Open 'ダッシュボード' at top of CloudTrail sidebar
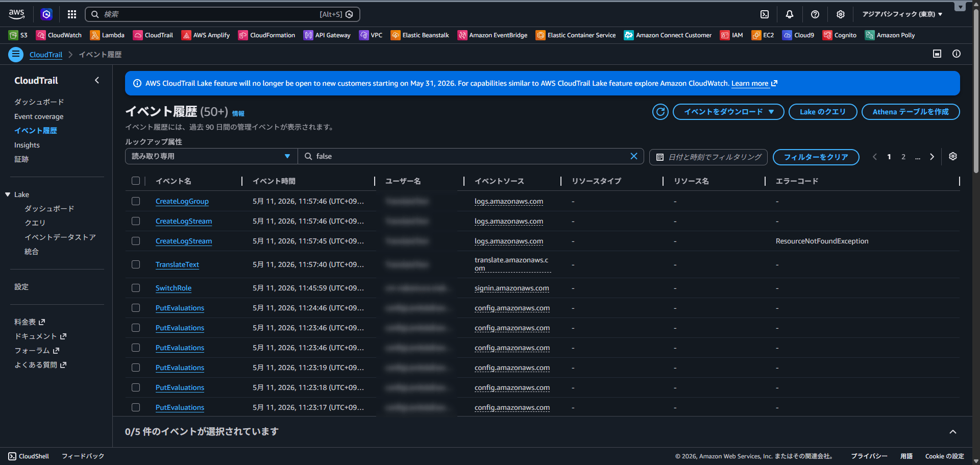980x465 pixels. coord(39,102)
